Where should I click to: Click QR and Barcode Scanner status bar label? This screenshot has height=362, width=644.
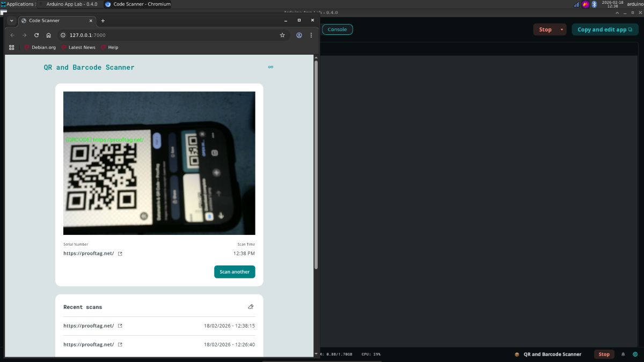pos(552,354)
